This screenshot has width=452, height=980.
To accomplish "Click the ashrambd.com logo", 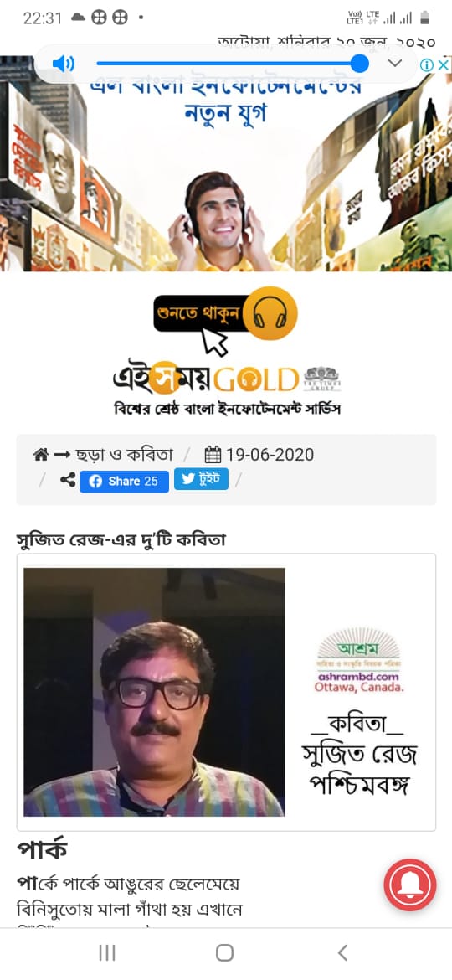I will (x=359, y=660).
